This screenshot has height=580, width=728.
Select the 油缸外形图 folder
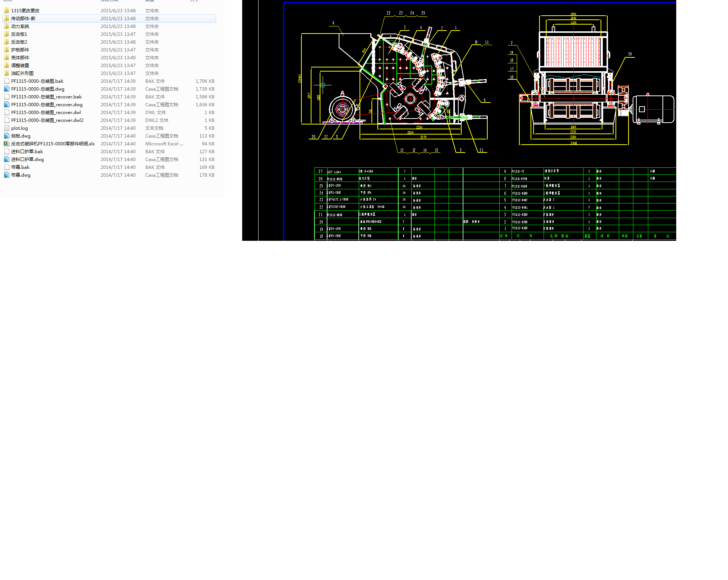coord(22,73)
